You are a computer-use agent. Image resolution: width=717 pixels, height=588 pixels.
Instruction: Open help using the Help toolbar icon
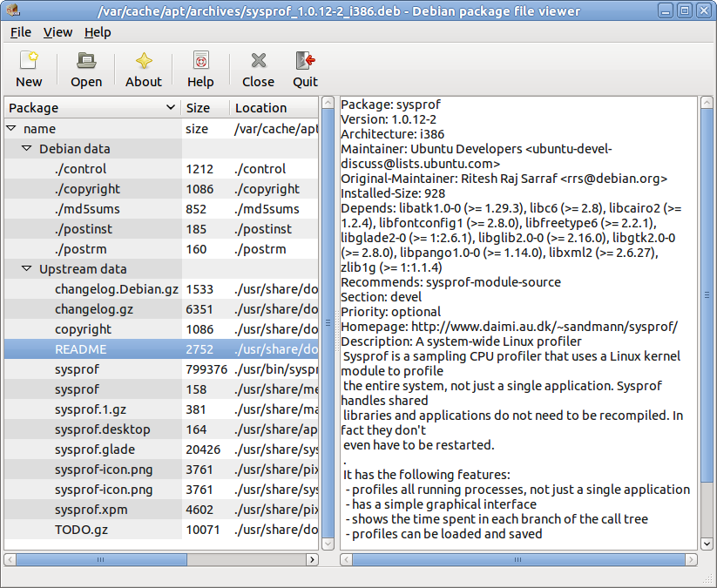(x=200, y=69)
